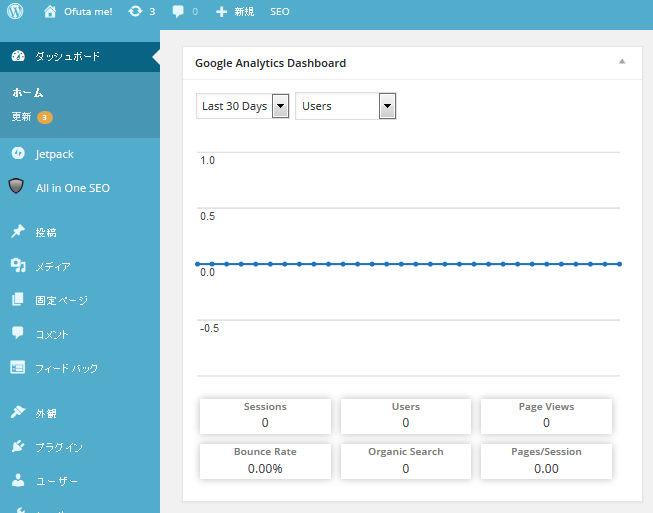Click the home icon next to Ofuta me!
Image resolution: width=653 pixels, height=513 pixels.
pyautogui.click(x=50, y=11)
